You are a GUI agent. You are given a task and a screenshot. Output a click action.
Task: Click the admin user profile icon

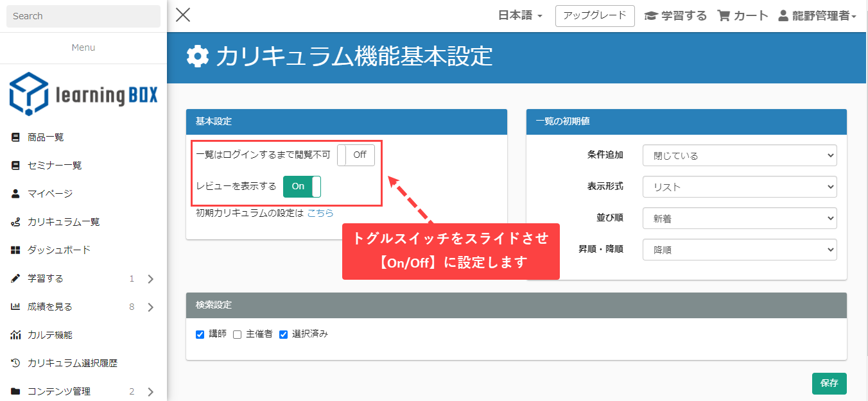(783, 16)
